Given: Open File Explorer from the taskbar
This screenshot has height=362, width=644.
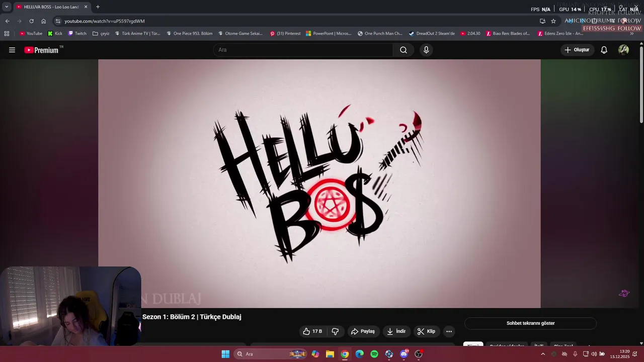Looking at the screenshot, I should coord(330,354).
